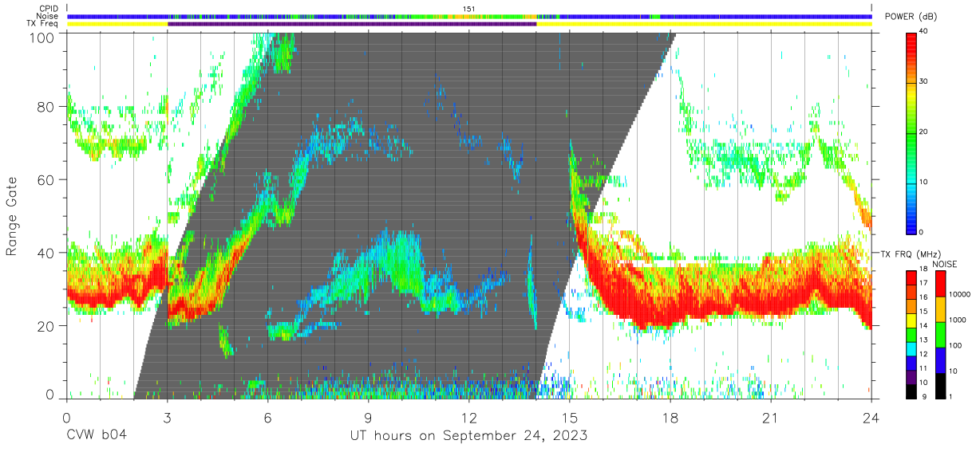Click the noise color strip at top
This screenshot has width=980, height=452.
tap(469, 16)
